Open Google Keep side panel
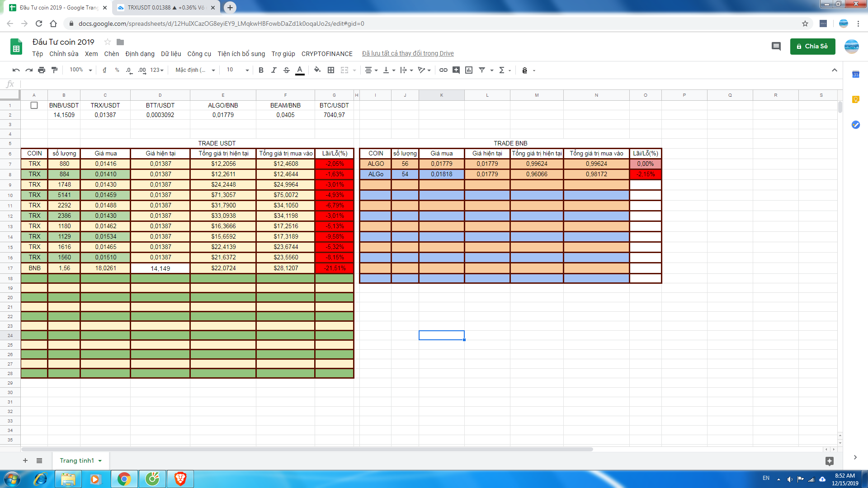The image size is (868, 488). 855,99
